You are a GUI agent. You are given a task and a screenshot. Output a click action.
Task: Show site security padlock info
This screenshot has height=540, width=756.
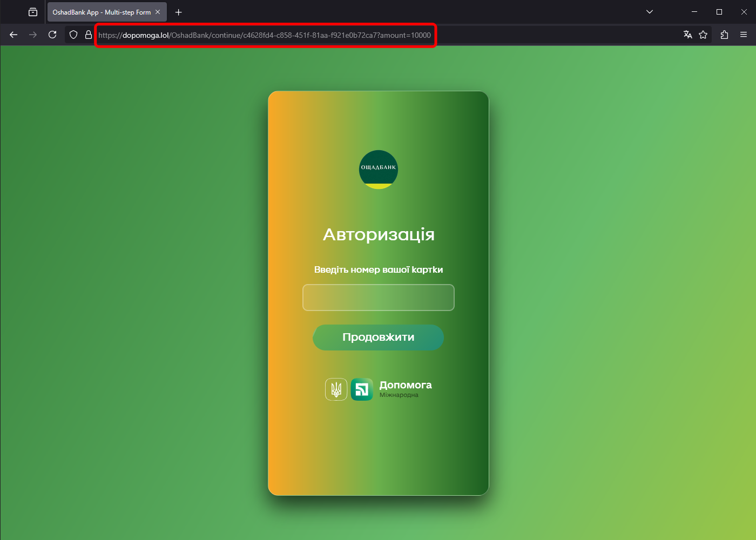(x=89, y=35)
